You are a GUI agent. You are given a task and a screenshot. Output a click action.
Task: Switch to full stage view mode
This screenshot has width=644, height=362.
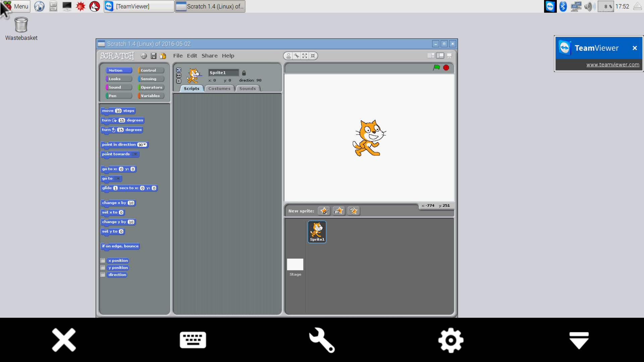click(x=440, y=56)
